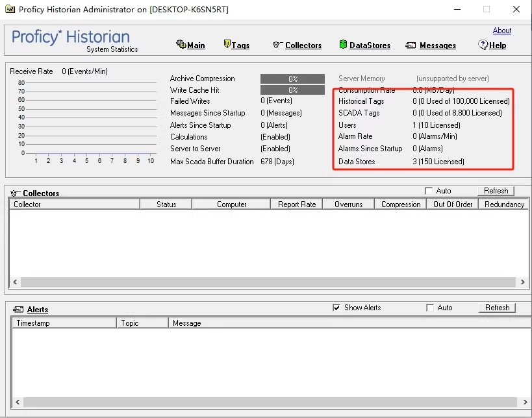Screen dimensions: 532x418
Task: Click the Main gears icon
Action: coord(181,44)
